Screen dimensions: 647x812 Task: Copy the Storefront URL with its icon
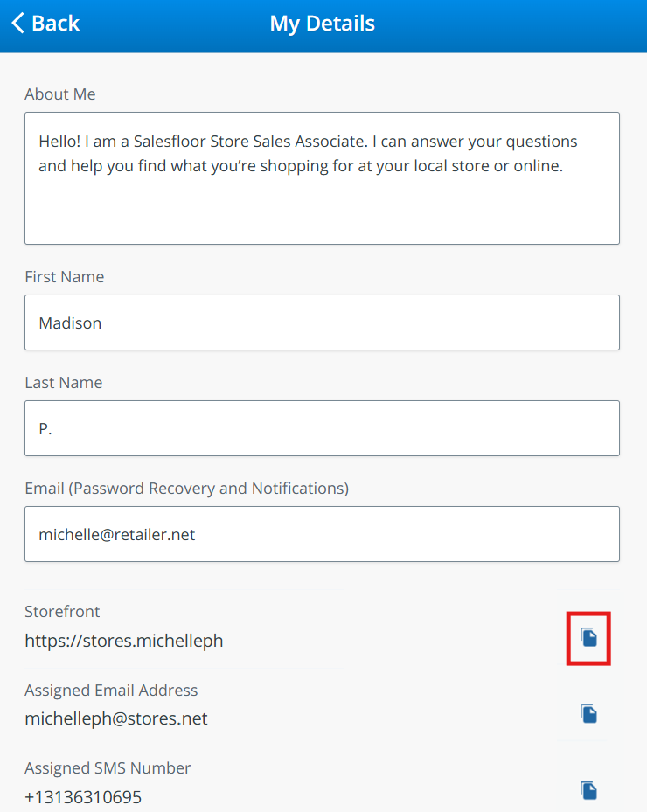[x=589, y=638]
